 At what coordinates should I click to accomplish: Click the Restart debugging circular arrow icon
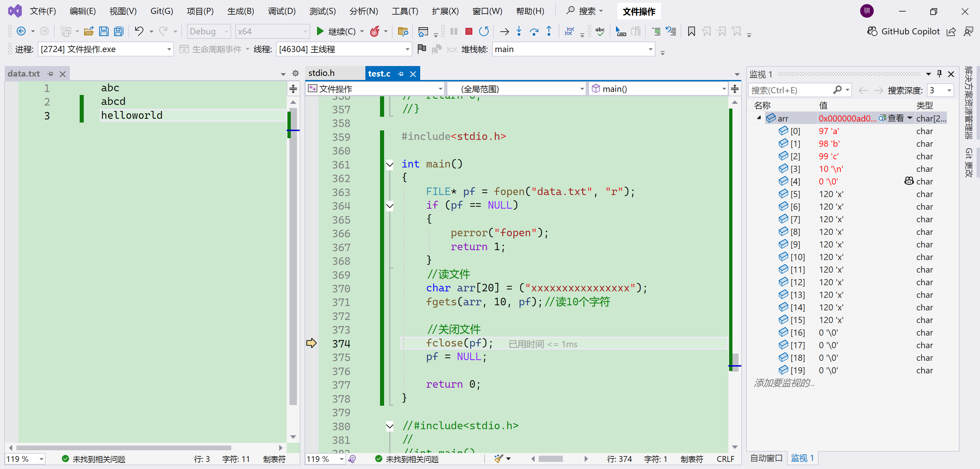[484, 32]
